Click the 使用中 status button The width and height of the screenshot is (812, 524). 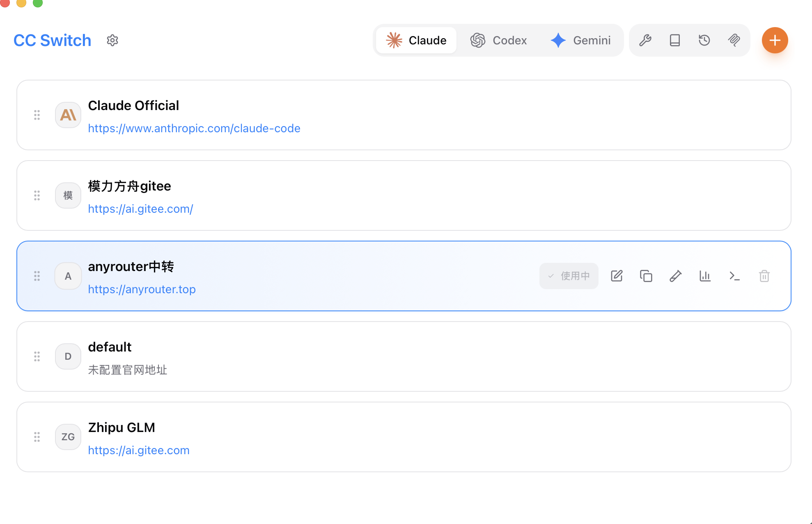click(x=569, y=276)
